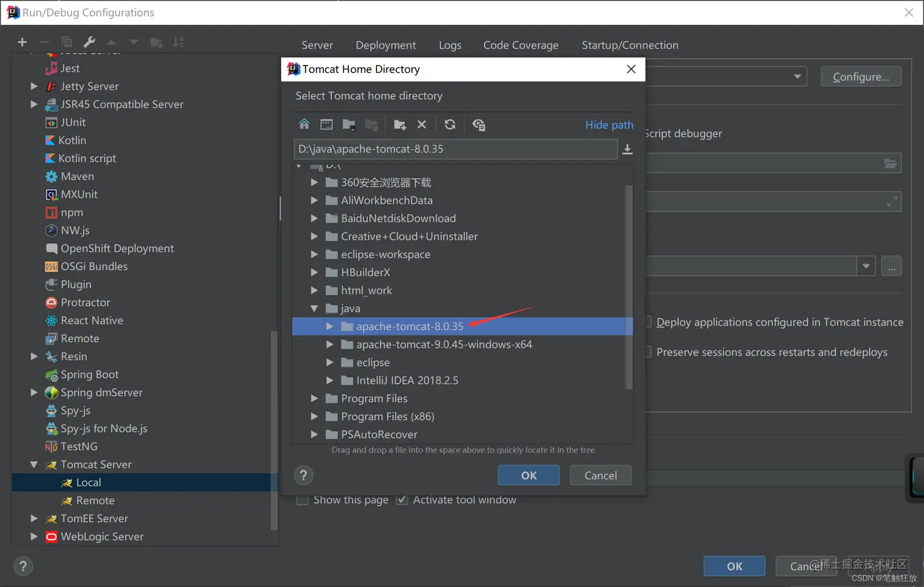Select the BaiduNetdiskDownload folder
924x587 pixels.
(398, 218)
